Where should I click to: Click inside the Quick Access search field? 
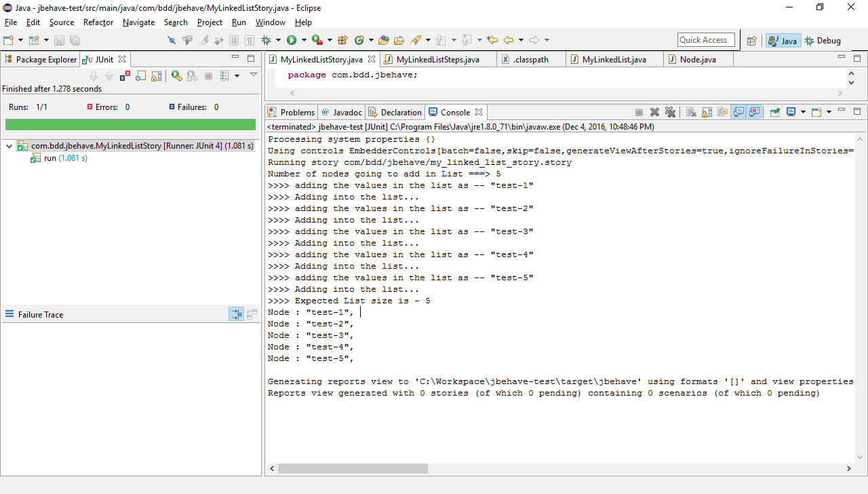[x=705, y=40]
